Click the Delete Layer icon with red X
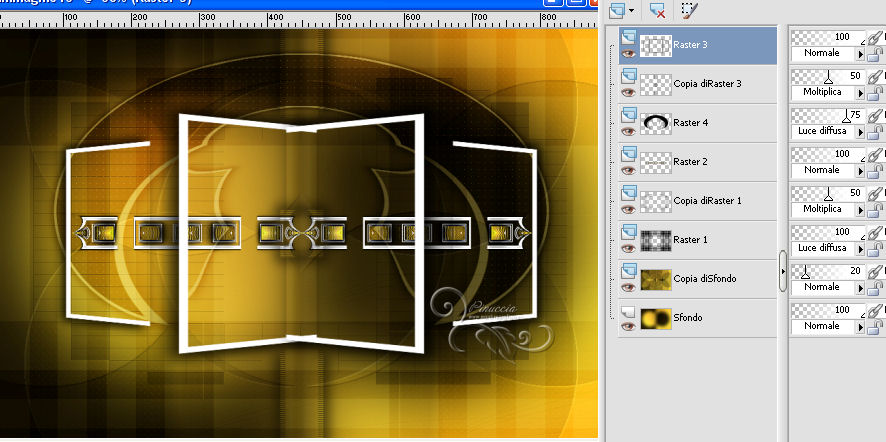886x442 pixels. [657, 10]
